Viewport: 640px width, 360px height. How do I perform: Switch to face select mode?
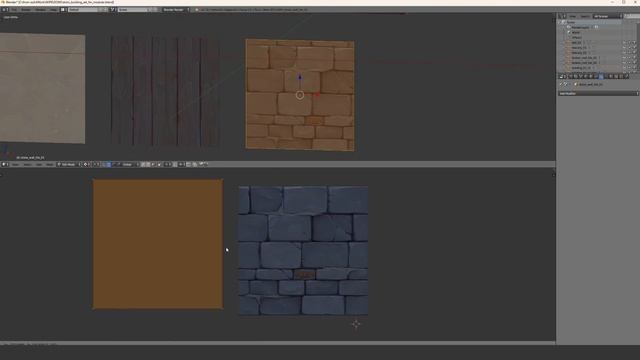tap(153, 164)
